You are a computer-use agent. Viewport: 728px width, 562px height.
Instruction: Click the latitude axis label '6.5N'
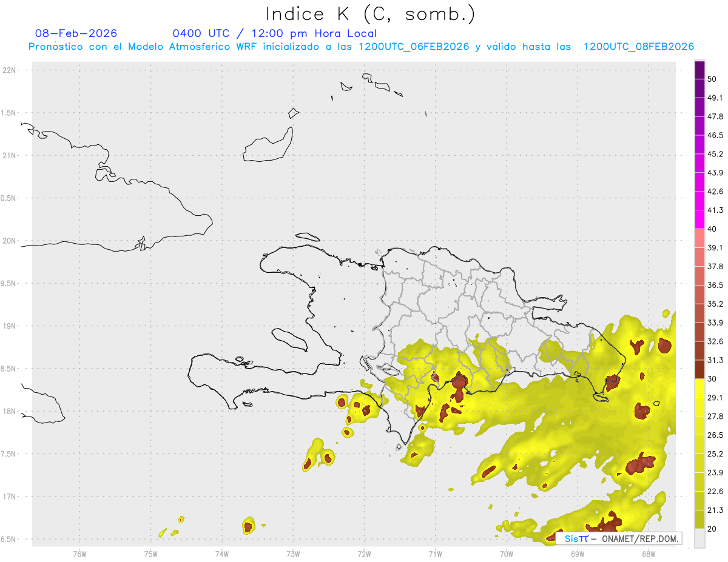[x=8, y=539]
